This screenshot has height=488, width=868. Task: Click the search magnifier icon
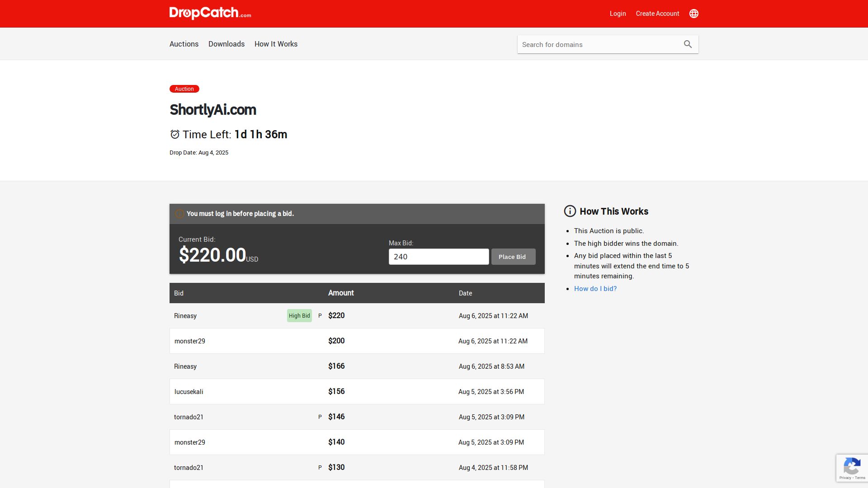[x=688, y=44]
